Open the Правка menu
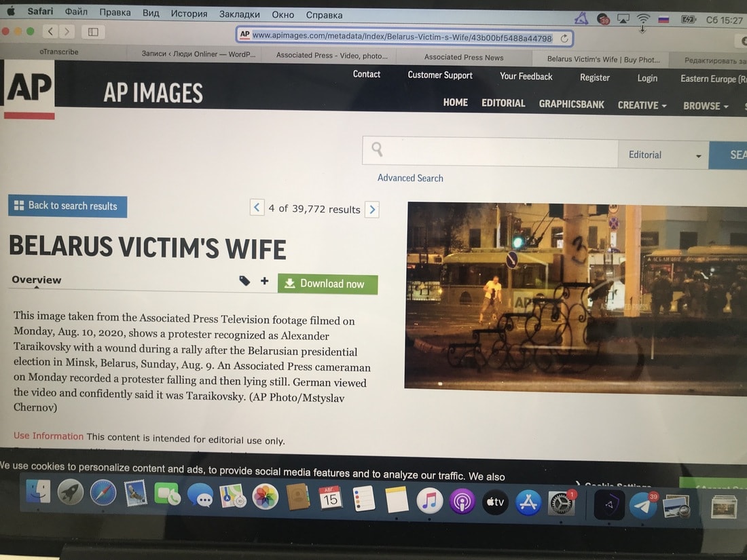 point(115,12)
